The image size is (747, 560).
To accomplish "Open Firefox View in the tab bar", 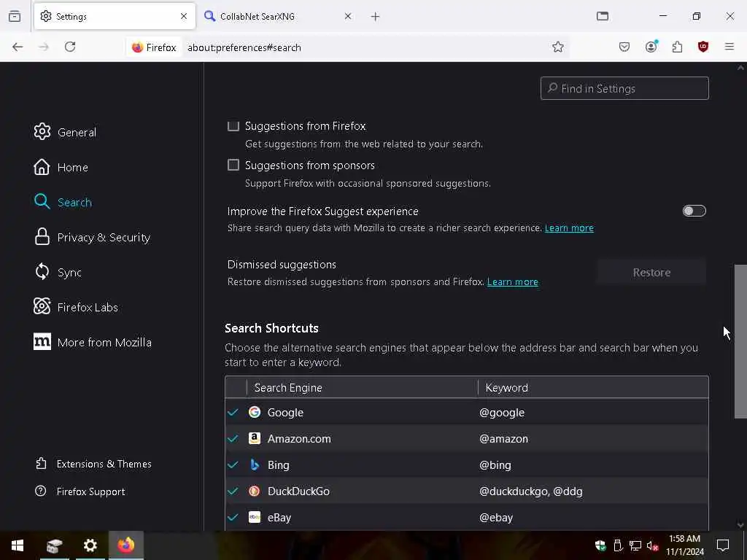I will 15,16.
